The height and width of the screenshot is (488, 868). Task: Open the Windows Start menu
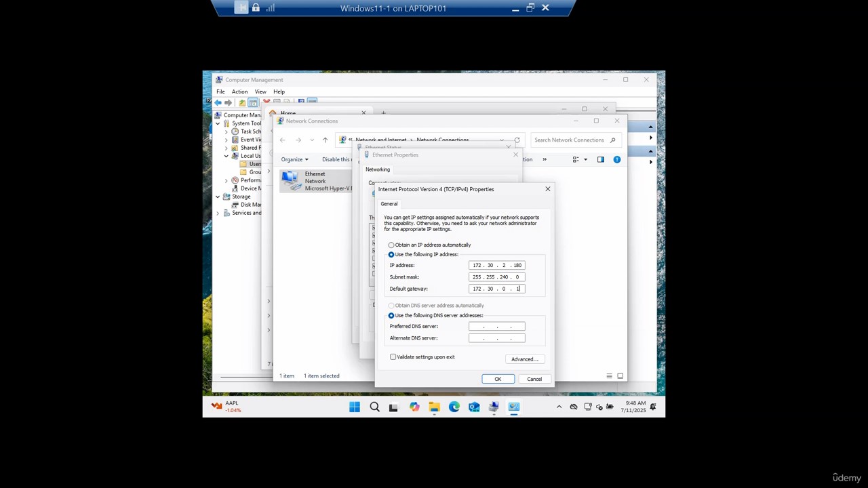click(x=355, y=407)
